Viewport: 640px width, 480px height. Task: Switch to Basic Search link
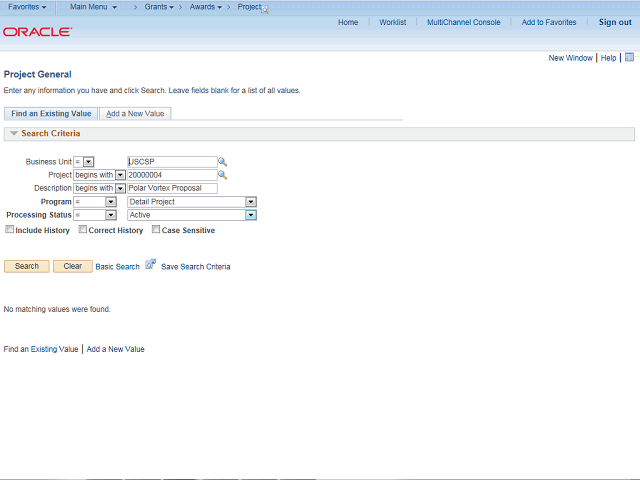[x=118, y=267]
